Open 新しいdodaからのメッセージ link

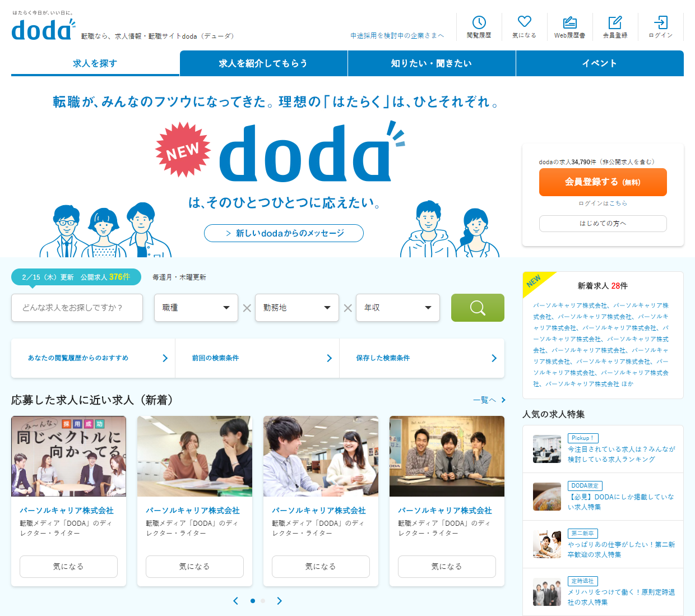click(284, 233)
